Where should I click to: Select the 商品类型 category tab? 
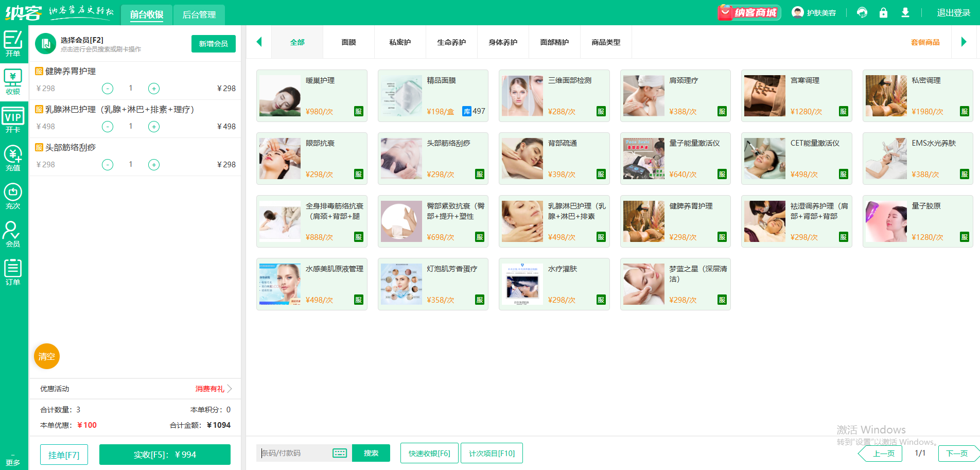point(606,42)
